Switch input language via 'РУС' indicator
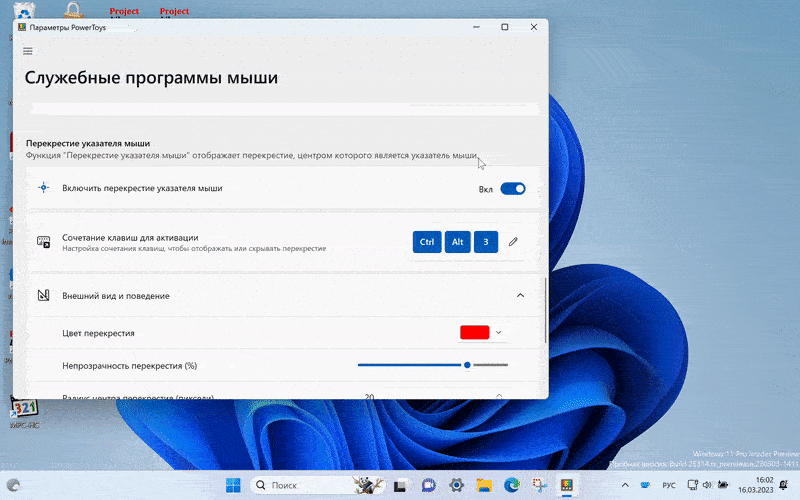Screen dimensions: 800x500 pos(669,485)
